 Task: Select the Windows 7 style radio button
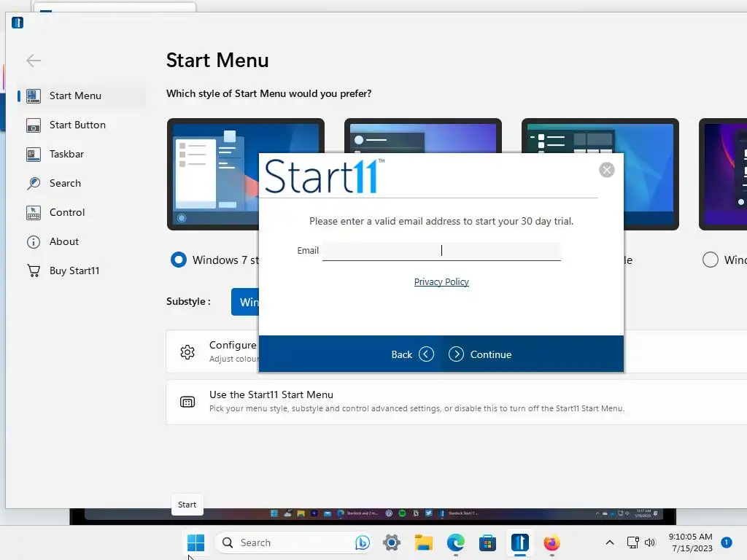coord(179,260)
